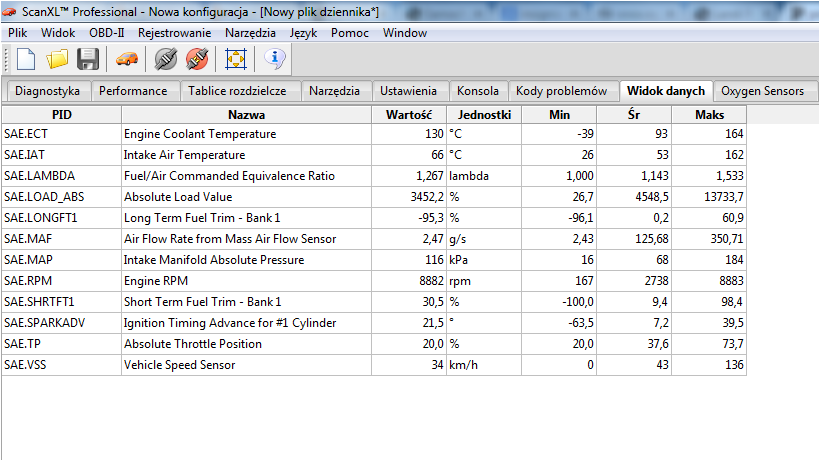This screenshot has height=460, width=819.
Task: Select the SAE.TP PID cell
Action: (62, 344)
